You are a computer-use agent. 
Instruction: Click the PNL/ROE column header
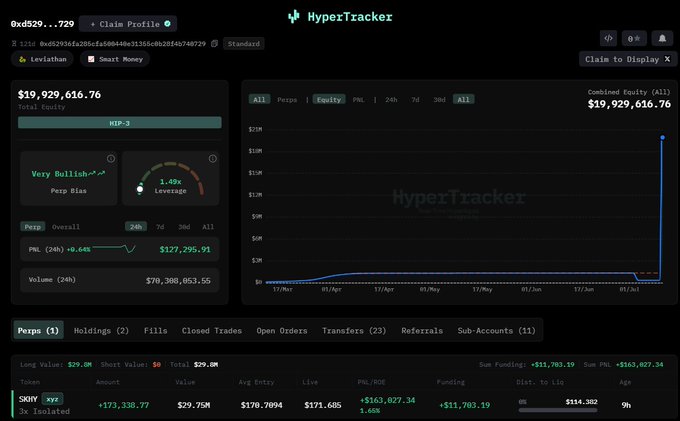371,382
